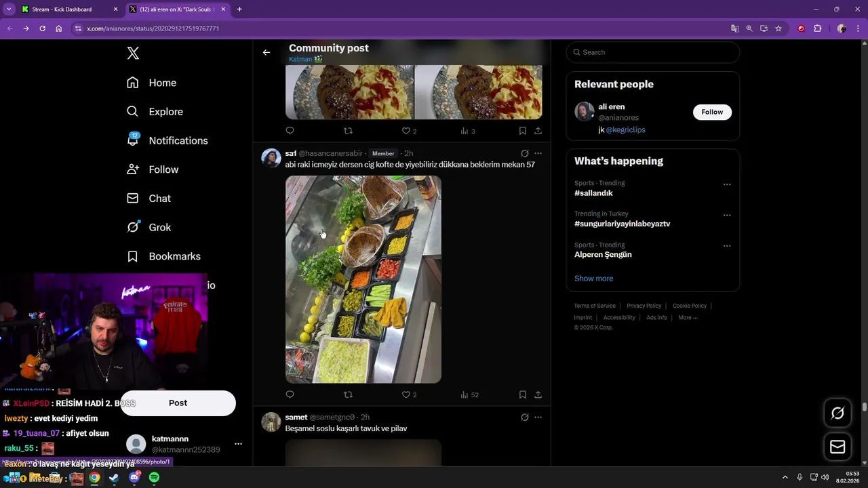The width and height of the screenshot is (868, 488).
Task: Open Chat from the sidebar
Action: [x=149, y=199]
